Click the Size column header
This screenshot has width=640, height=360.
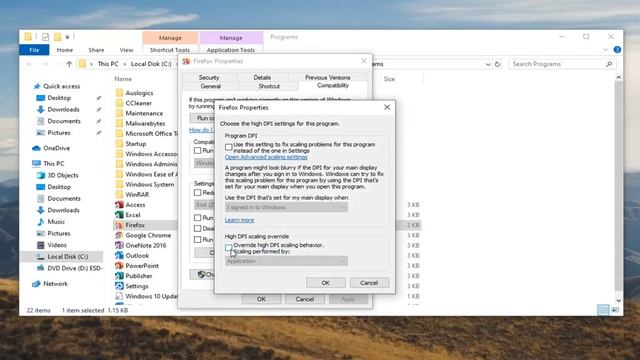click(x=389, y=79)
